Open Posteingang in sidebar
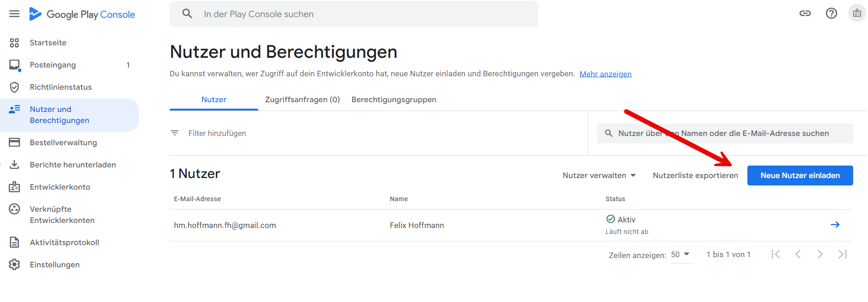The width and height of the screenshot is (868, 302). (69, 65)
